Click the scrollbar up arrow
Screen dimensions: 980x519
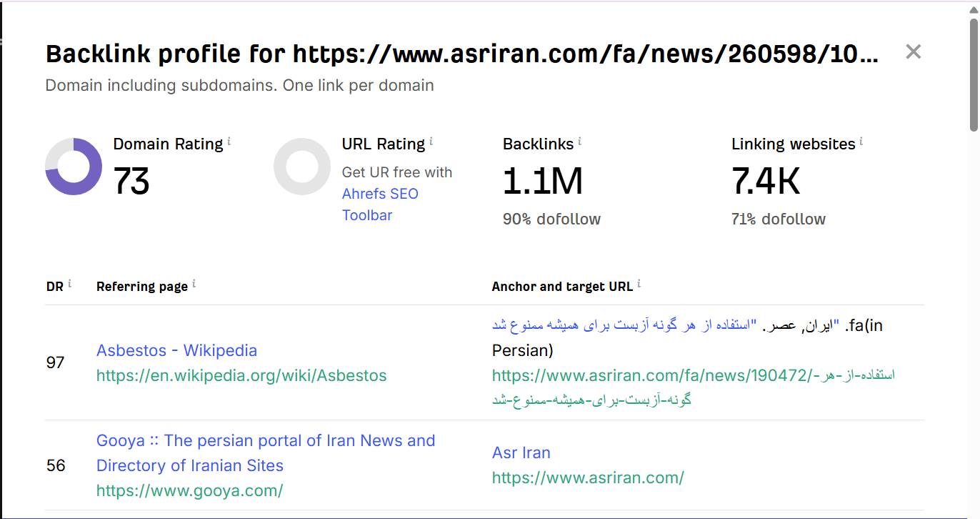click(x=974, y=9)
